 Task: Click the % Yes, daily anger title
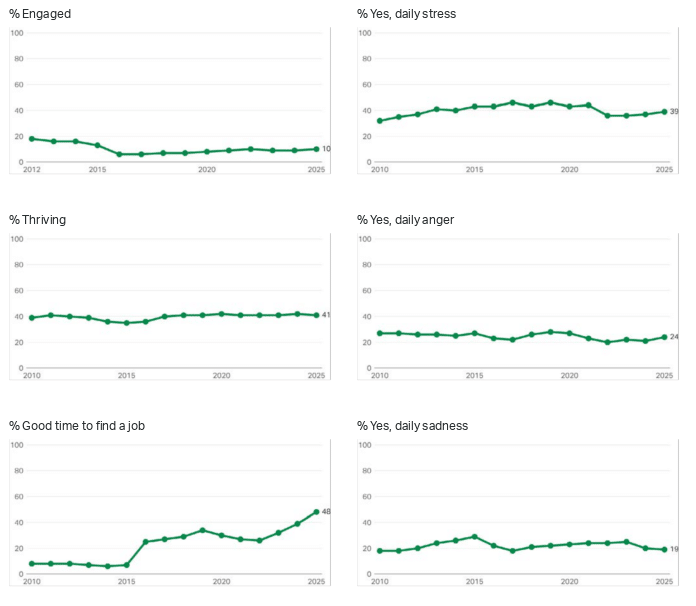(406, 220)
